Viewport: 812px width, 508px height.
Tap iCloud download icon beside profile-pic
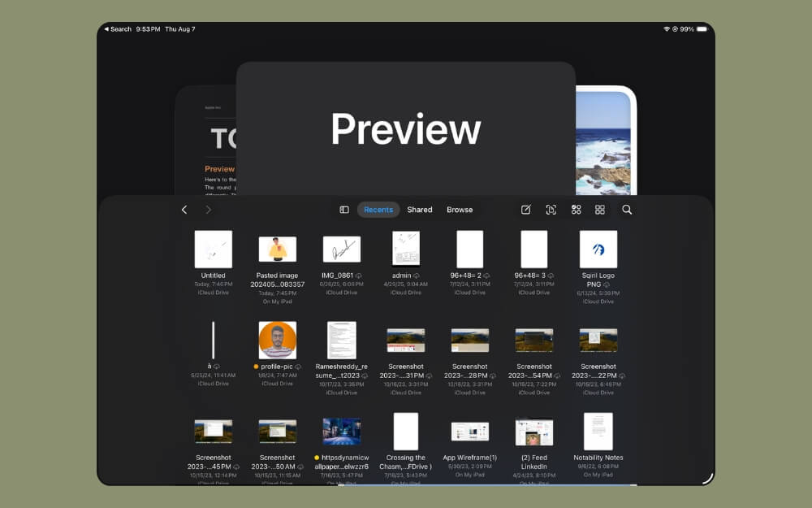tap(298, 367)
